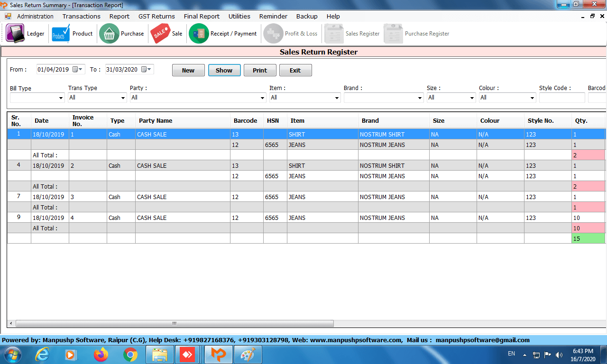The image size is (607, 364).
Task: Launch Firefox from the taskbar
Action: click(x=101, y=355)
